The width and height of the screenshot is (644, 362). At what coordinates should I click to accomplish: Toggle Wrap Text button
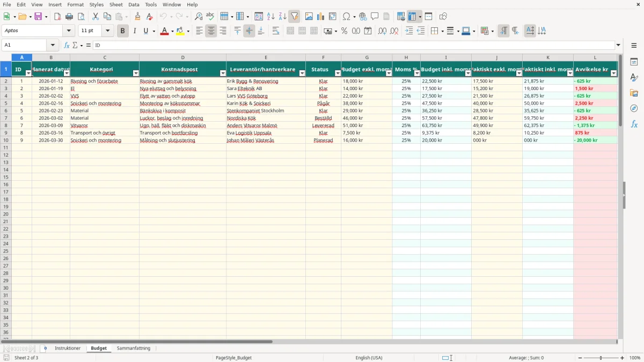tap(276, 31)
